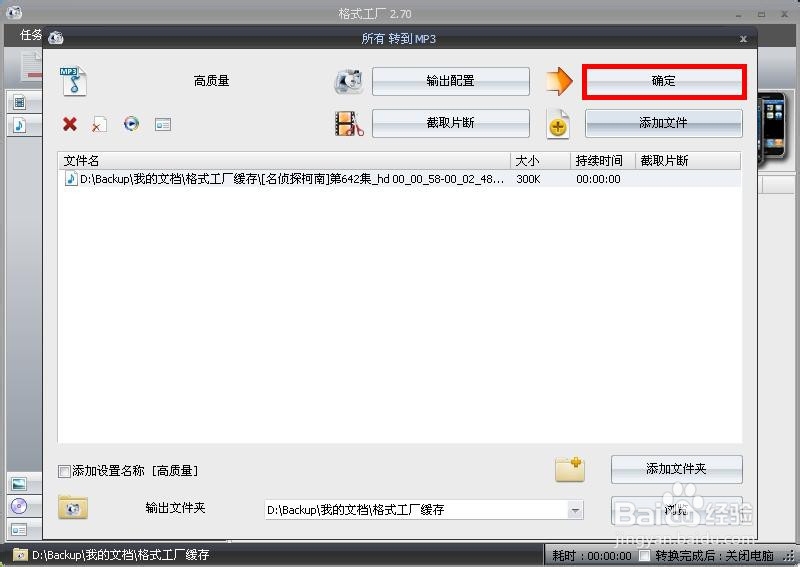Screen dimensions: 800x567
Task: Select the 名侦探柯南 第642集 file row
Action: pos(399,179)
